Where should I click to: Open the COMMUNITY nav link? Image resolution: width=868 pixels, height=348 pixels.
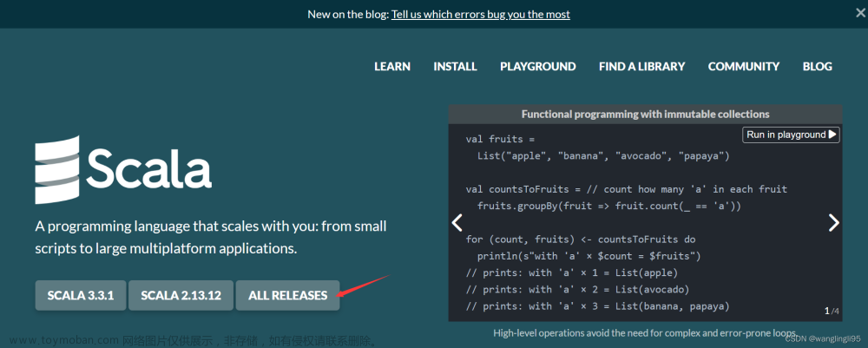(744, 67)
